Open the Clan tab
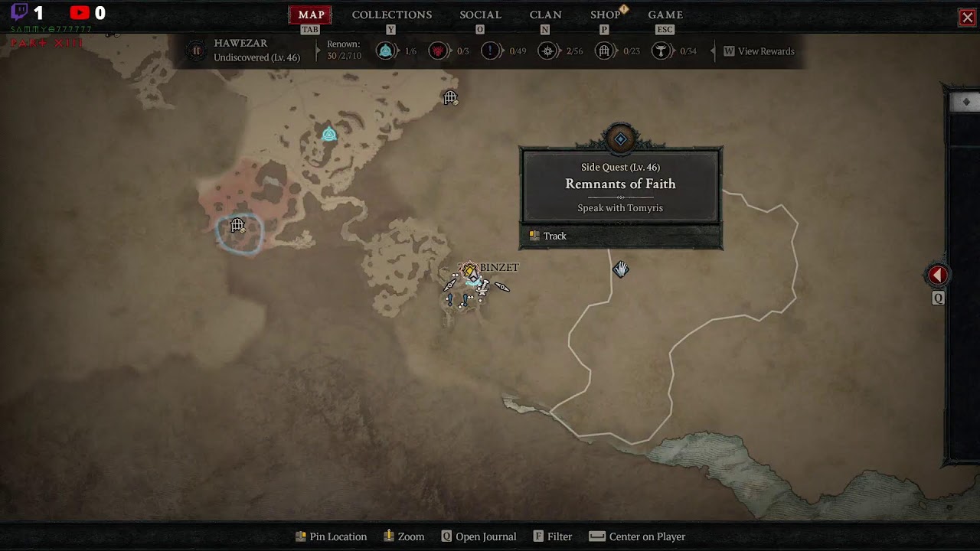This screenshot has width=980, height=551. point(545,15)
